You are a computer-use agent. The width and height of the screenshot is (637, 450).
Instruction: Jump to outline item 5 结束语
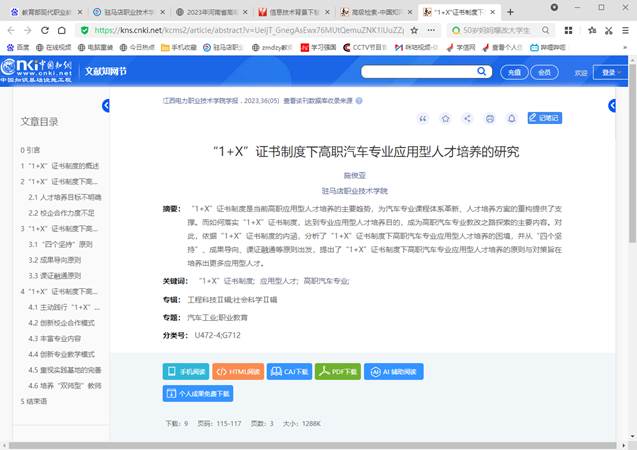point(34,402)
